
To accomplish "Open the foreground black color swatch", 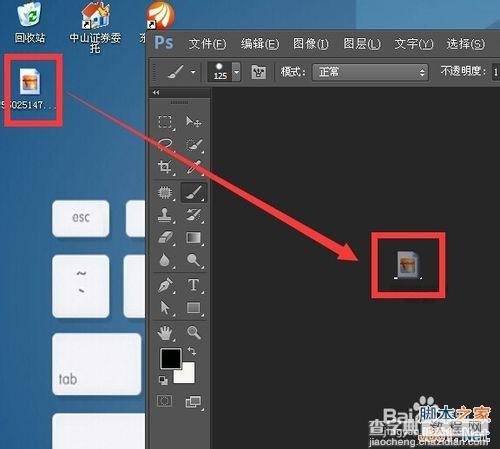I will (x=171, y=359).
